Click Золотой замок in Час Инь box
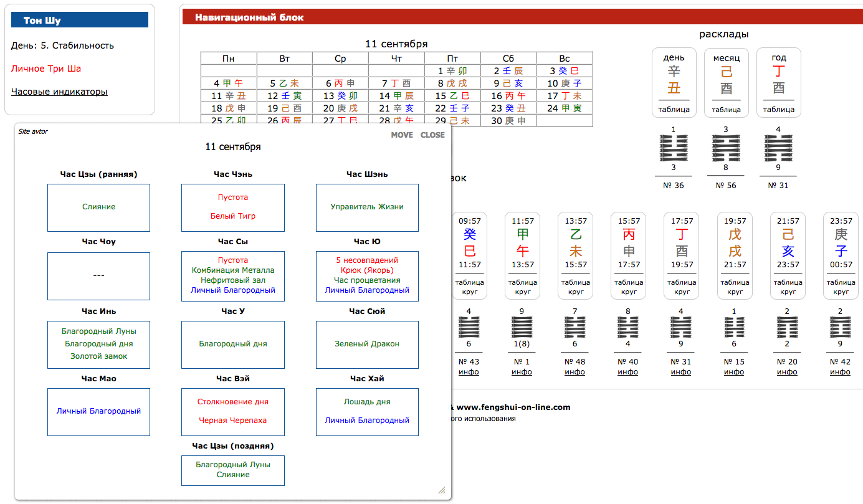Screen dimensions: 863x504 pyautogui.click(x=98, y=356)
